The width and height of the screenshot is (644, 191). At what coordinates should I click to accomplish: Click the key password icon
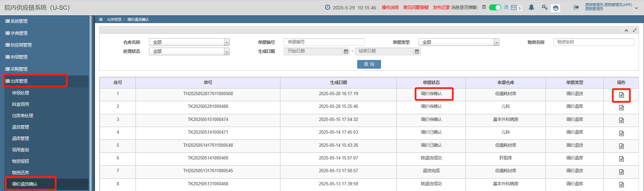click(x=544, y=7)
